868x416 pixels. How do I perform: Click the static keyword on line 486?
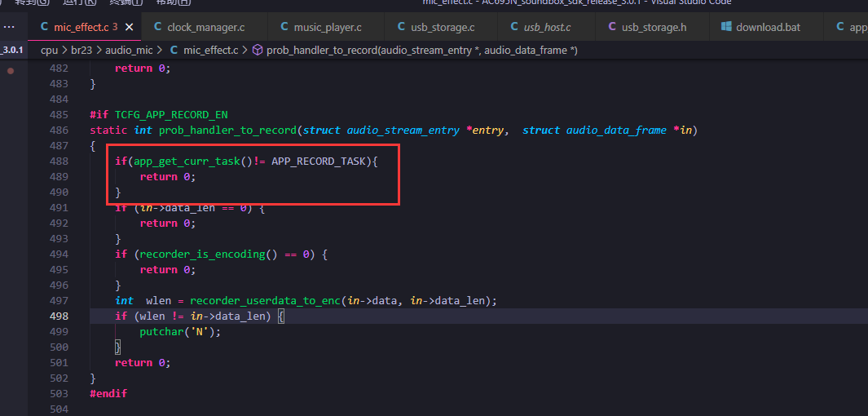pyautogui.click(x=108, y=131)
